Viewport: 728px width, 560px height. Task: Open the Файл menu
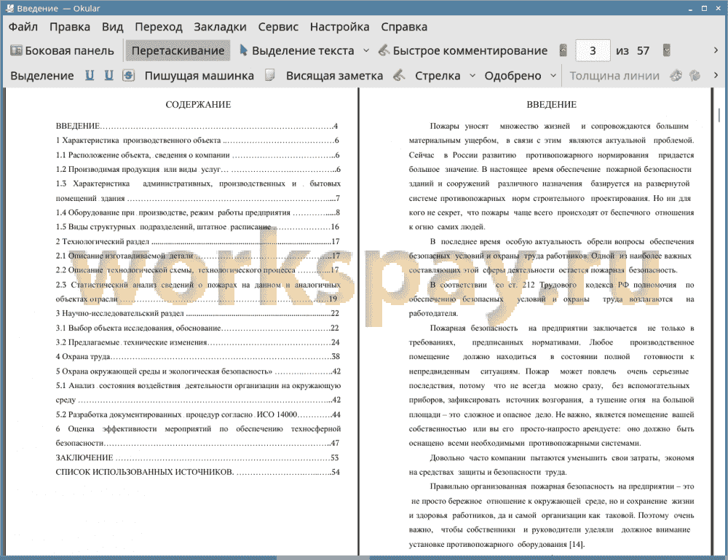click(23, 27)
